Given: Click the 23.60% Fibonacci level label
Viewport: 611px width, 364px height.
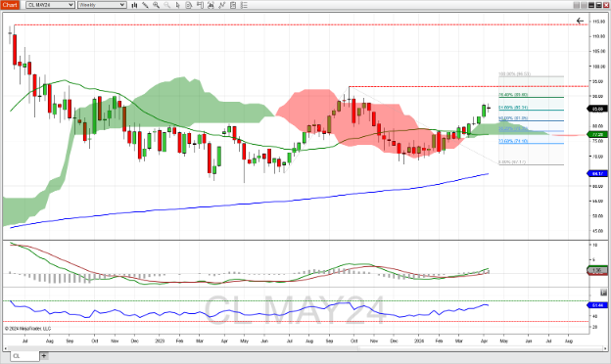Looking at the screenshot, I should click(513, 141).
